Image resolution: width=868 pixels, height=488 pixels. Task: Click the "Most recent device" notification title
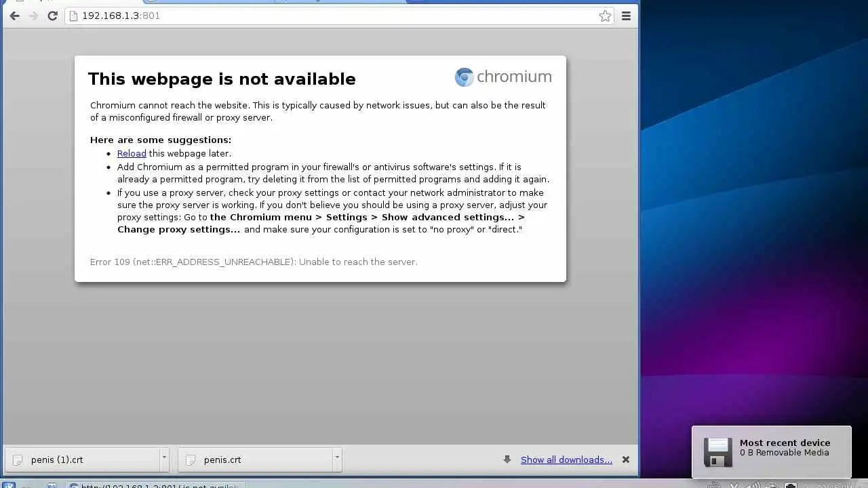785,443
